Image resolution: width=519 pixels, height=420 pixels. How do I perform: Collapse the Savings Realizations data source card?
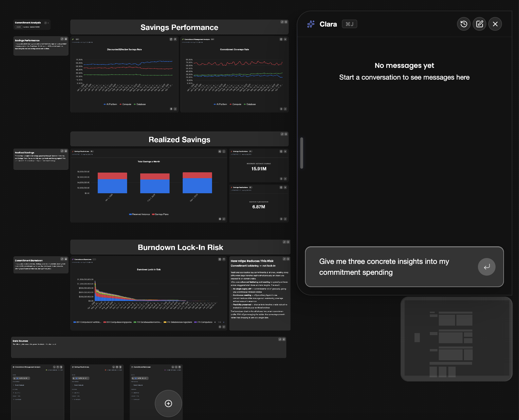[113, 367]
